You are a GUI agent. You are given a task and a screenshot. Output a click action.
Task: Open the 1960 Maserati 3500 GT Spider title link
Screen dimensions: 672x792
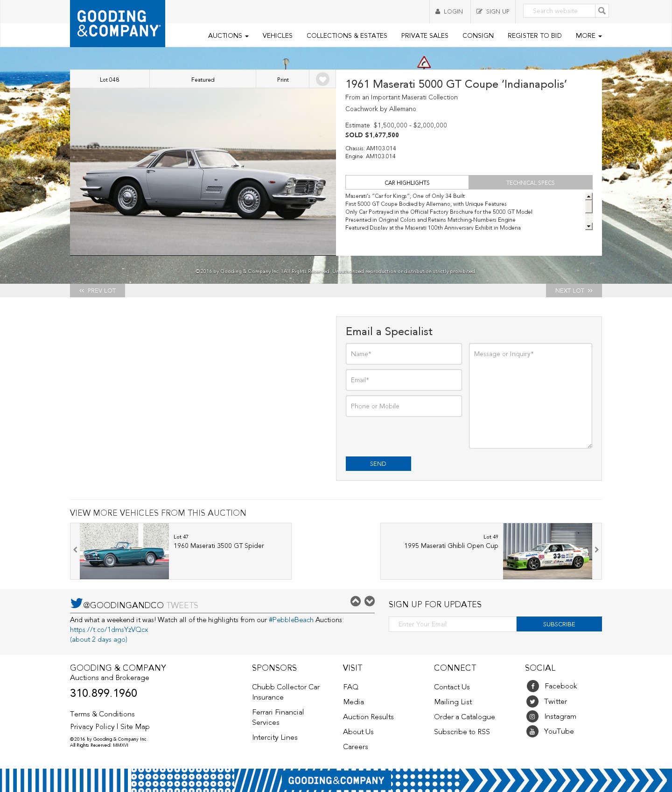(x=219, y=546)
